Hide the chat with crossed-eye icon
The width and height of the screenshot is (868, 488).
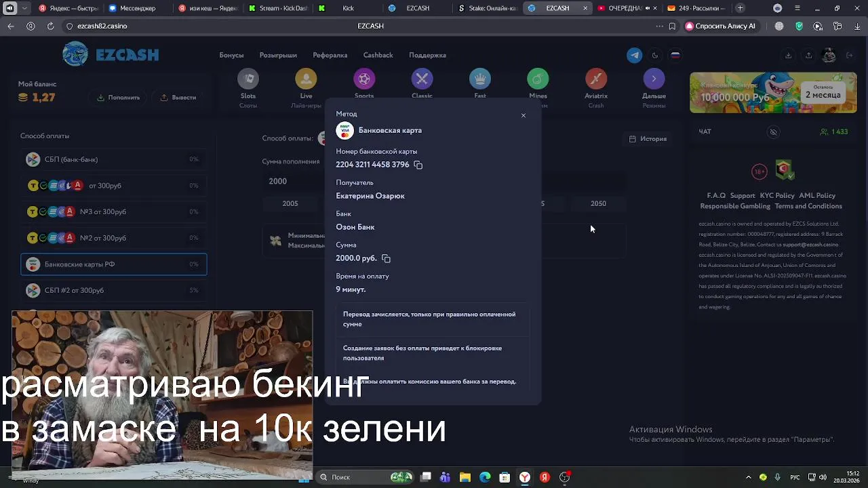click(x=773, y=132)
